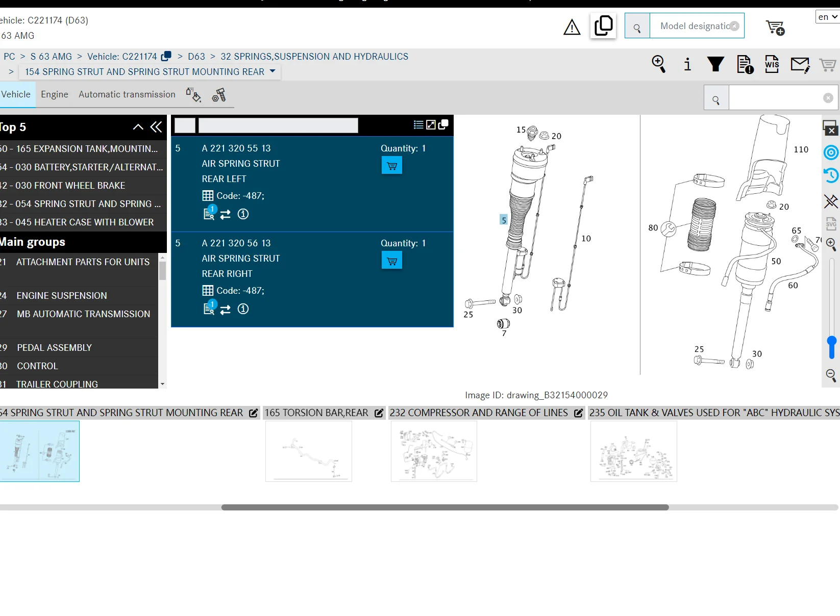Toggle the blue target hotspot icon
The height and width of the screenshot is (616, 840).
[x=831, y=152]
